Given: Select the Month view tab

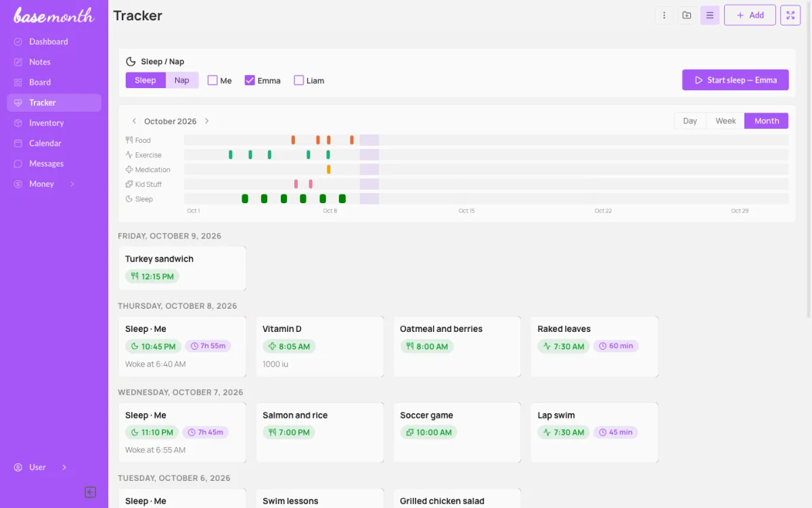Looking at the screenshot, I should coord(767,121).
